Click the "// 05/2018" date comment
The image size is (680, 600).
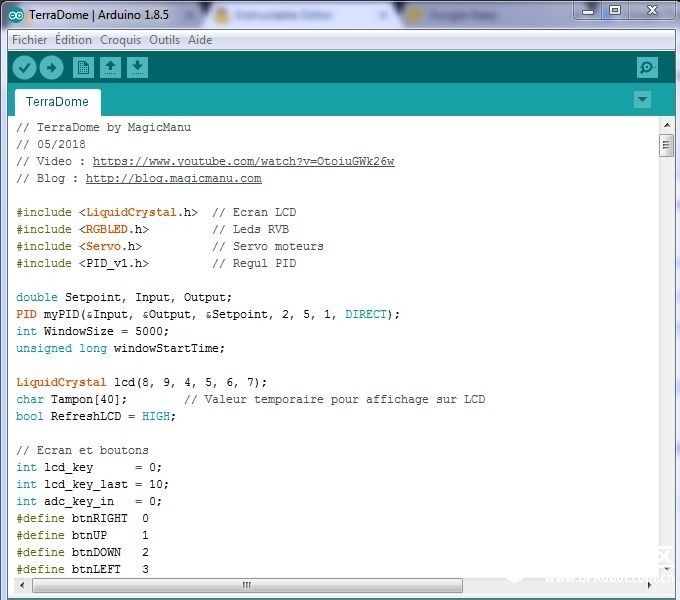pyautogui.click(x=51, y=144)
